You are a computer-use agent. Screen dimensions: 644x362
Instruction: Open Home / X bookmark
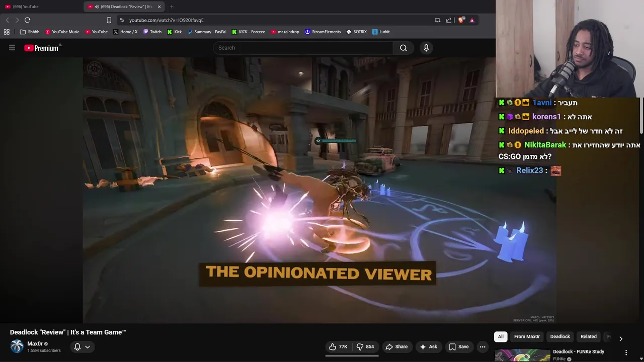pos(125,32)
